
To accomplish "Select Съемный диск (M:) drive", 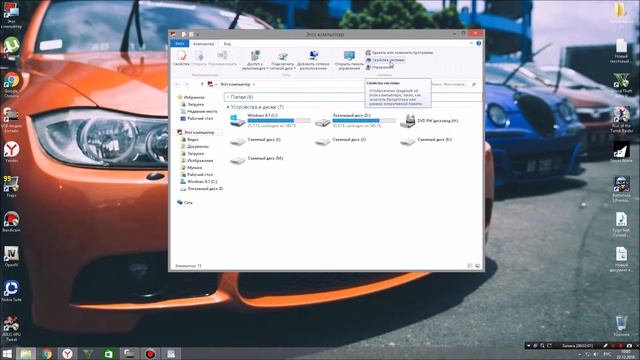I will pos(257,159).
